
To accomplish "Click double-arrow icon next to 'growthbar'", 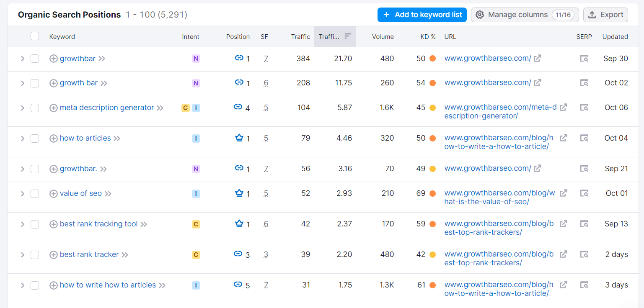I will click(102, 59).
